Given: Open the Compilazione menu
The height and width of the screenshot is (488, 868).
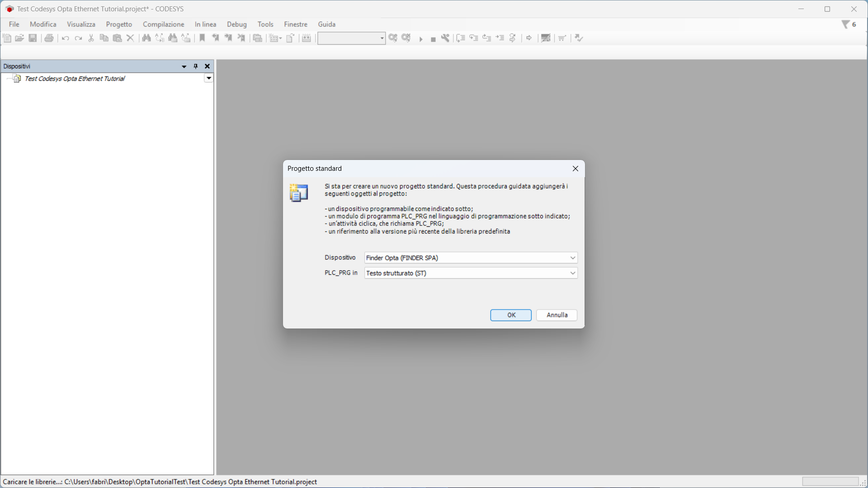Looking at the screenshot, I should tap(163, 24).
